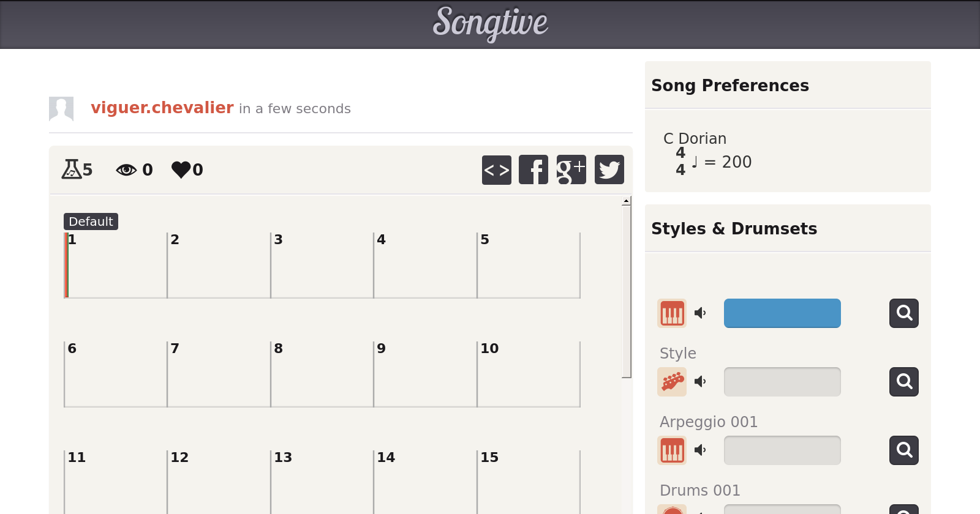
Task: Mute the guitar track speaker
Action: click(700, 382)
